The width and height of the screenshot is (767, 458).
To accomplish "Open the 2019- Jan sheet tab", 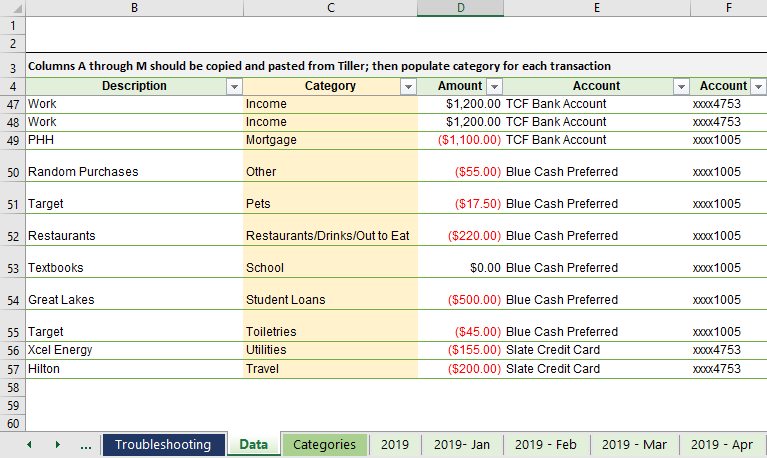I will tap(462, 445).
